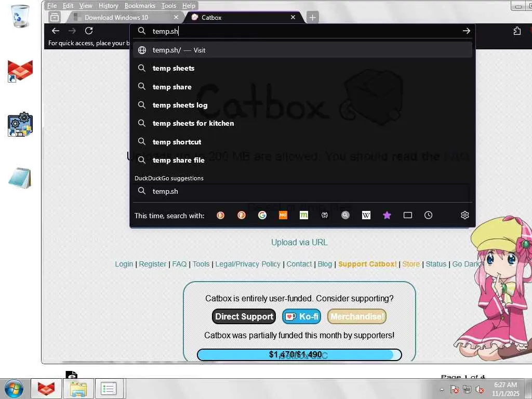Image resolution: width=532 pixels, height=399 pixels.
Task: Open the extensions puzzle icon
Action: pos(517,31)
